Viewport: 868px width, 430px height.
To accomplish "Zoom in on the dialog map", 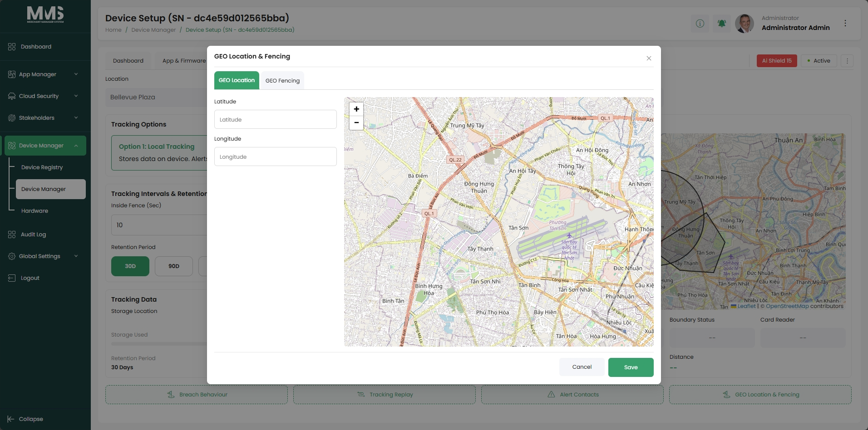I will tap(356, 109).
